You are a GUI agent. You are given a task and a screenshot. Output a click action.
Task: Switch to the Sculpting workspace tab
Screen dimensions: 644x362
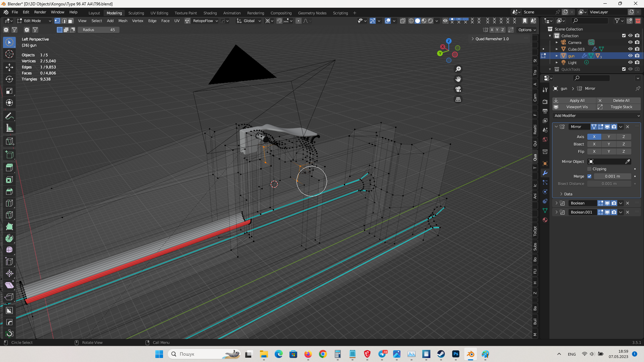tap(136, 13)
